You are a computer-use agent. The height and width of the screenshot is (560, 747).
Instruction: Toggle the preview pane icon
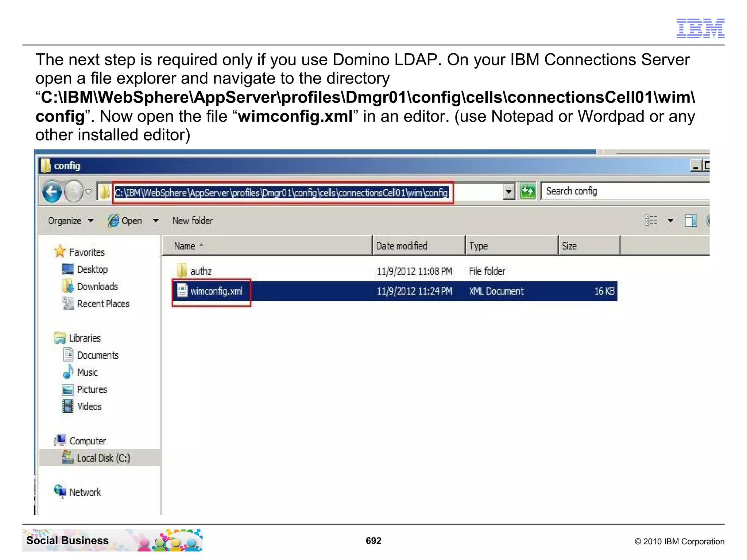coord(691,221)
